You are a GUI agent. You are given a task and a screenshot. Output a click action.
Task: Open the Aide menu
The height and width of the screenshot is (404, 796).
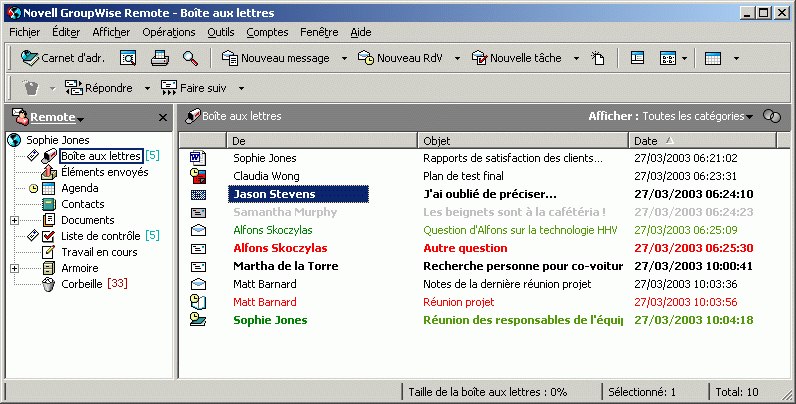click(360, 32)
